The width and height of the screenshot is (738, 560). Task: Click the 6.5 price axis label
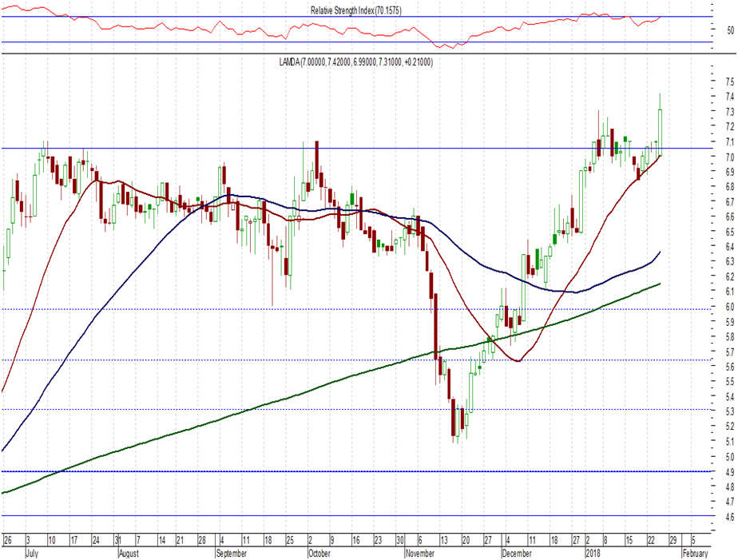(x=729, y=232)
